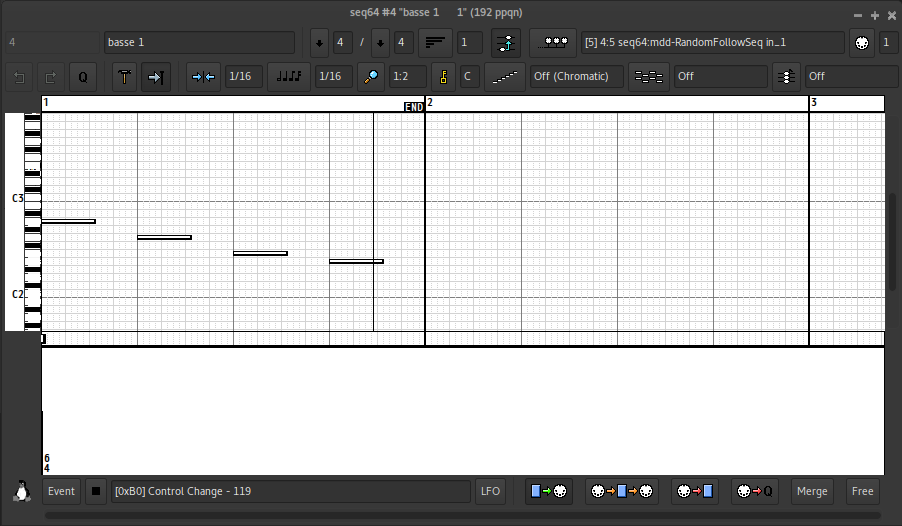Open the musical scale staircase menu
This screenshot has height=526, width=902.
pos(504,77)
